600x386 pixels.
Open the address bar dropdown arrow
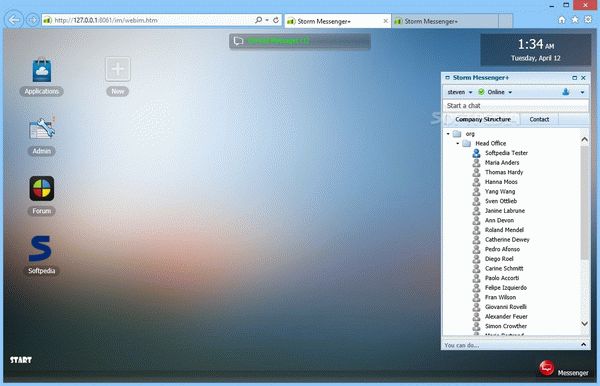coord(267,20)
